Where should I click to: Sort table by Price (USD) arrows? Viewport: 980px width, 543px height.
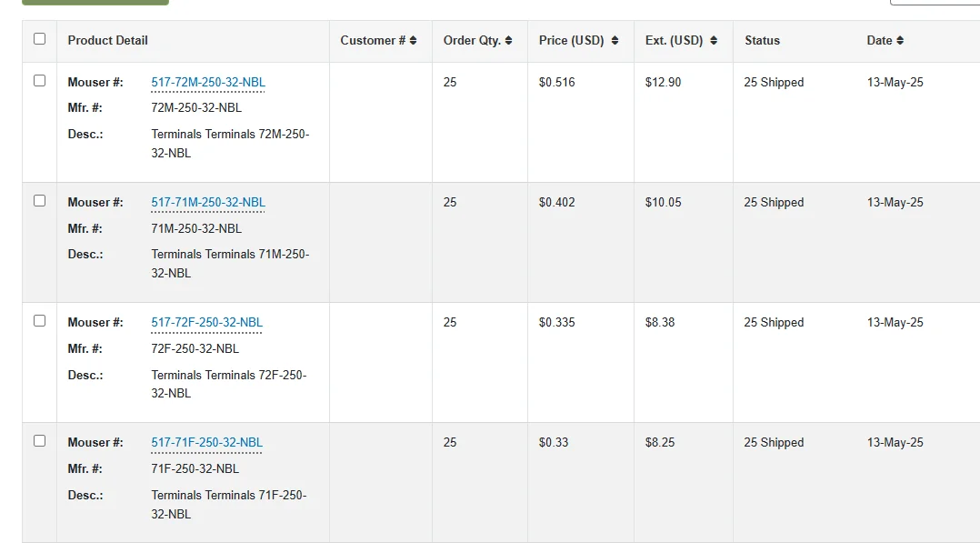pos(615,41)
